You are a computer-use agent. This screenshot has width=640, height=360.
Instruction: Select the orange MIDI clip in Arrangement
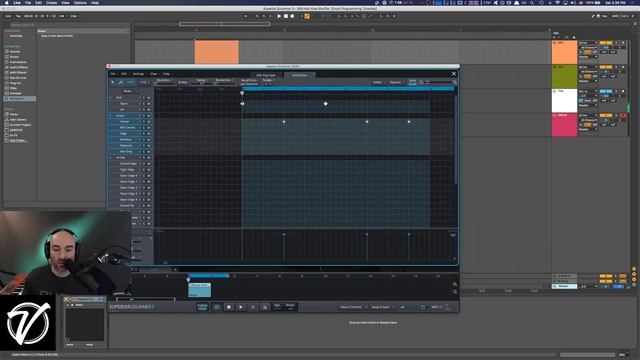(x=217, y=52)
